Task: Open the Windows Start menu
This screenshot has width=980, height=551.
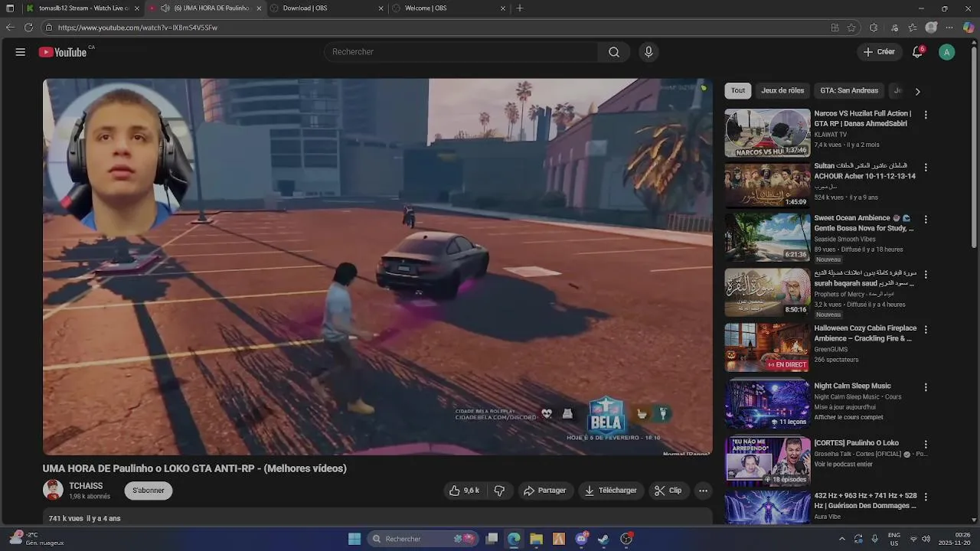Action: (x=354, y=539)
